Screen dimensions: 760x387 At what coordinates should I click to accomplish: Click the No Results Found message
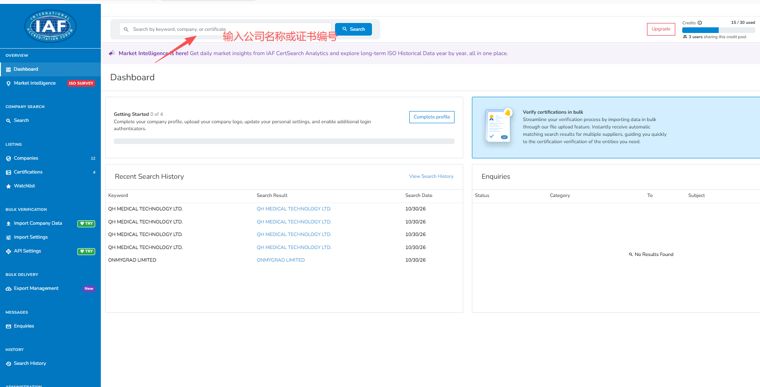(x=651, y=254)
